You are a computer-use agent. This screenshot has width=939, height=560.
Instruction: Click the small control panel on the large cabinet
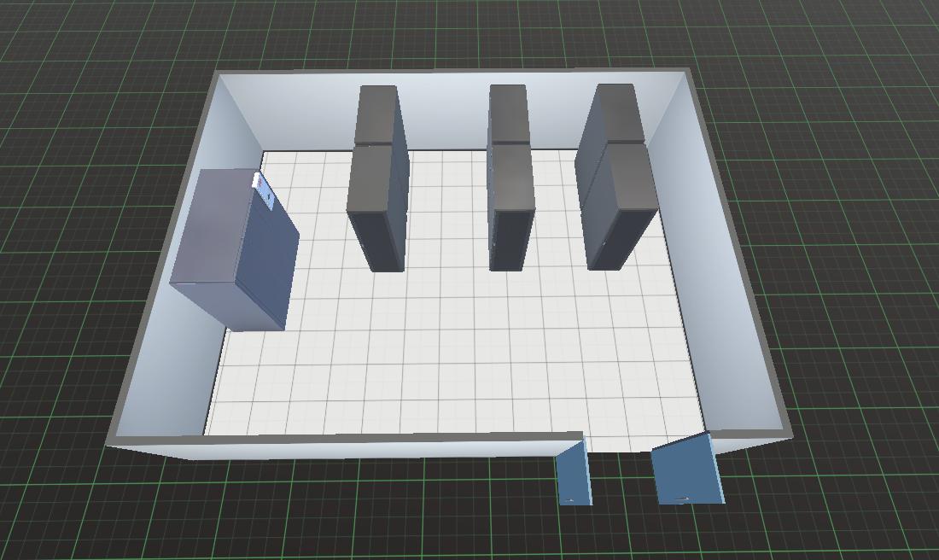[x=268, y=195]
